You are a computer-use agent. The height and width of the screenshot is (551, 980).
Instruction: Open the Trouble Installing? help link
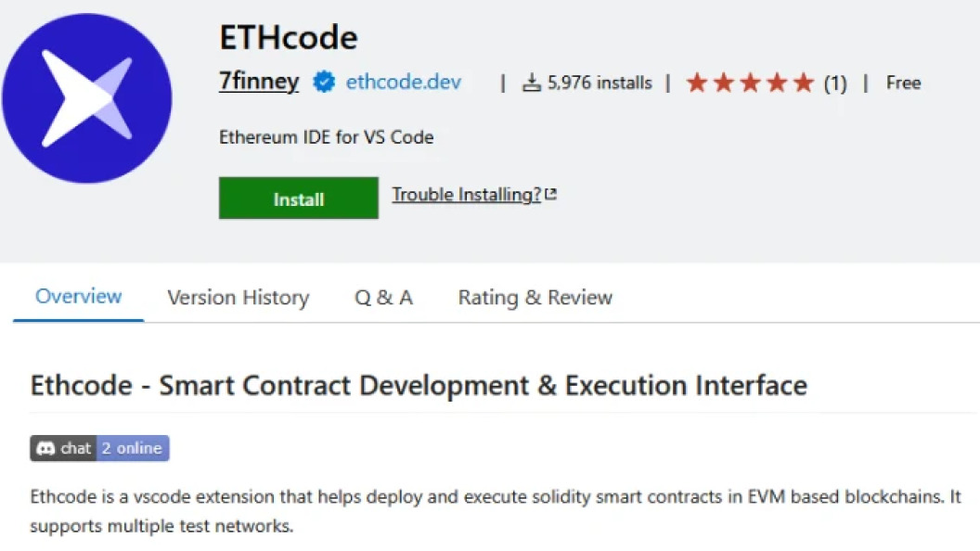pyautogui.click(x=466, y=194)
